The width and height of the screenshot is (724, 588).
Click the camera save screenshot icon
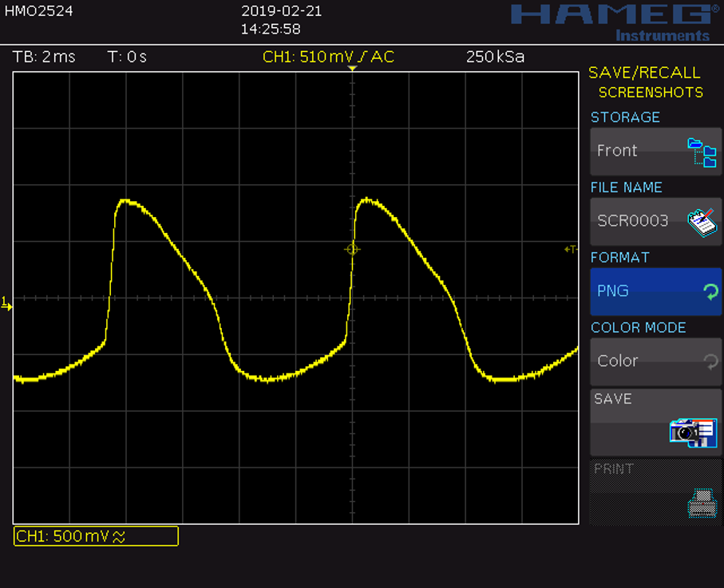(x=693, y=432)
